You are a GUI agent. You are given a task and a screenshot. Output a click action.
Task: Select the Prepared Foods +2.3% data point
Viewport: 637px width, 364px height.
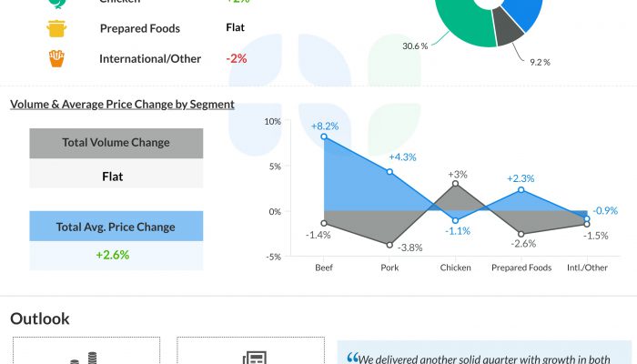(x=521, y=190)
